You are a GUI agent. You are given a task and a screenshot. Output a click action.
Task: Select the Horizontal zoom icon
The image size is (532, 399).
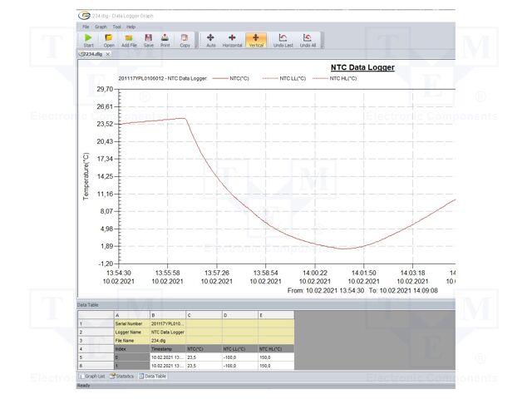tap(232, 39)
